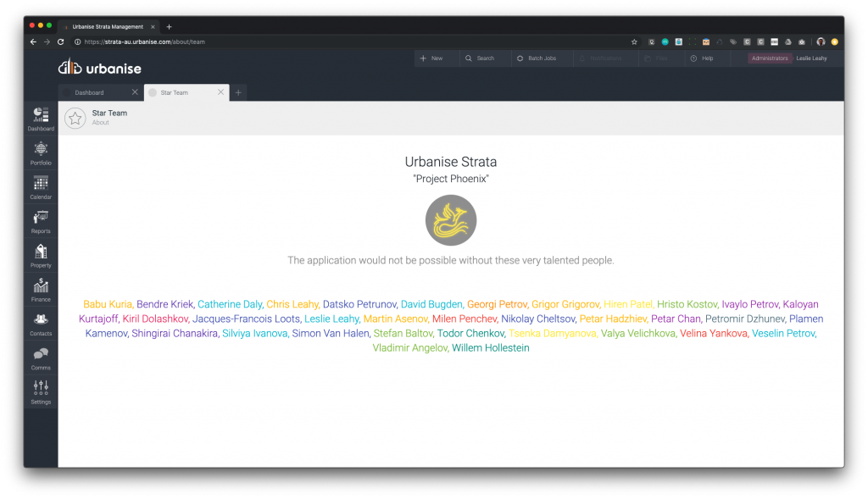Image resolution: width=868 pixels, height=499 pixels.
Task: Open the Reports sidebar icon
Action: click(41, 220)
